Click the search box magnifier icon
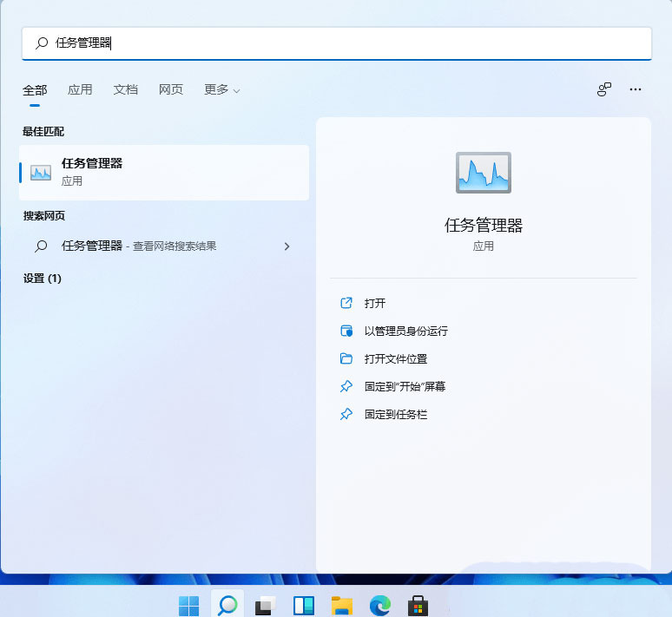 tap(42, 43)
